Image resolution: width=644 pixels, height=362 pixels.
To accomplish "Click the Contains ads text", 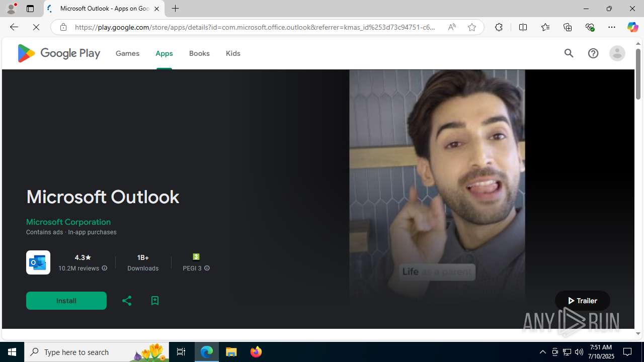I will tap(45, 232).
